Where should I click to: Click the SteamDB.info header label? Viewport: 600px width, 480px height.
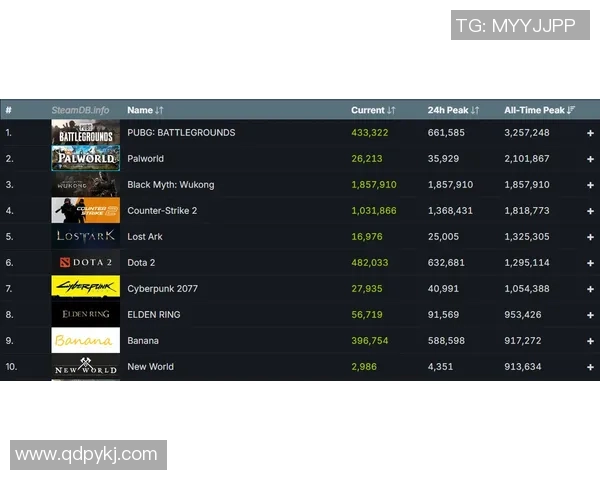point(80,110)
